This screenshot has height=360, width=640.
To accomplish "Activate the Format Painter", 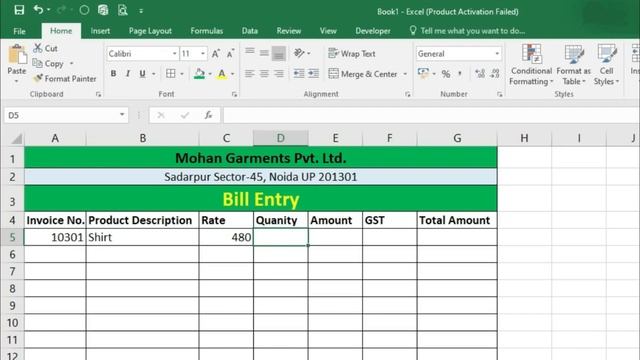I will (65, 78).
